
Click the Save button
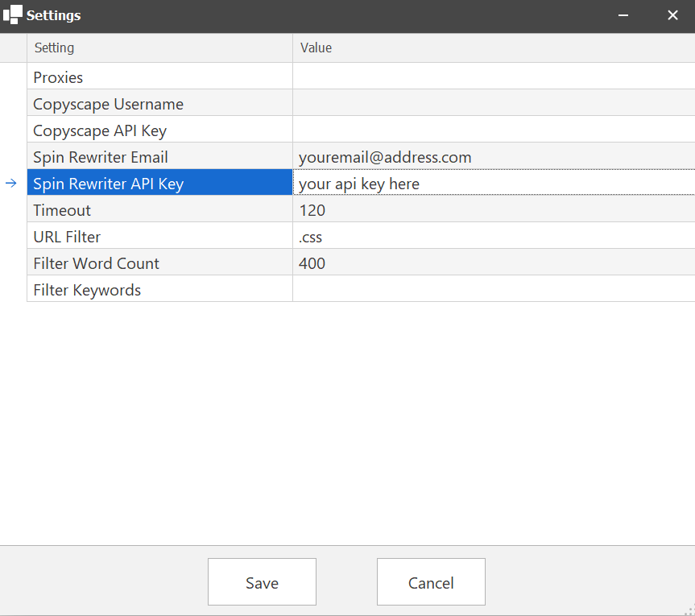pos(262,582)
